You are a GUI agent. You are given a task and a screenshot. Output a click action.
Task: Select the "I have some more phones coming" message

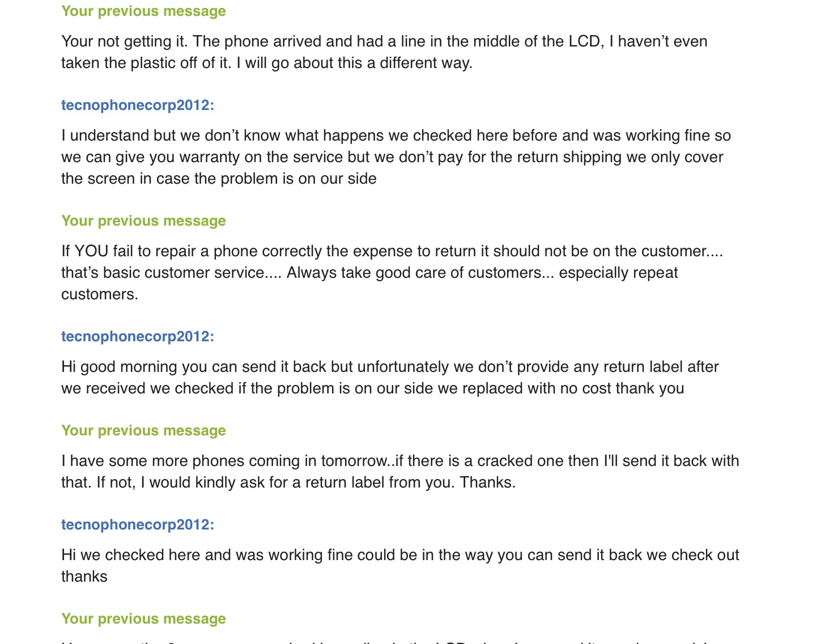tap(400, 472)
